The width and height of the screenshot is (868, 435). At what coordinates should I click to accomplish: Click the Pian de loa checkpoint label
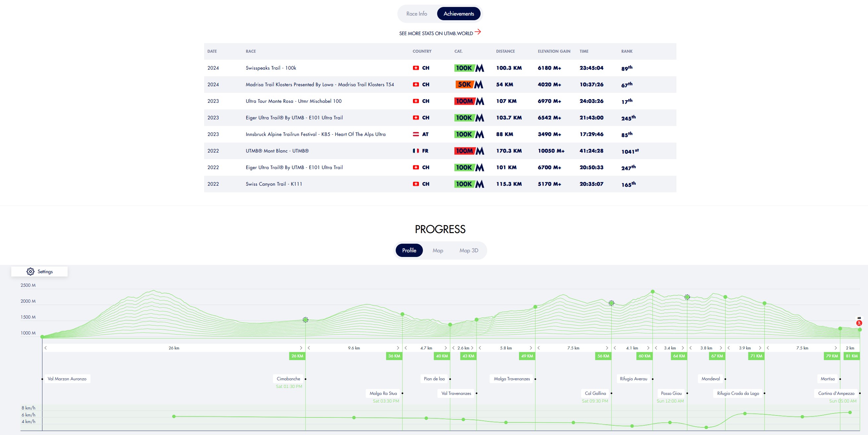coord(434,379)
